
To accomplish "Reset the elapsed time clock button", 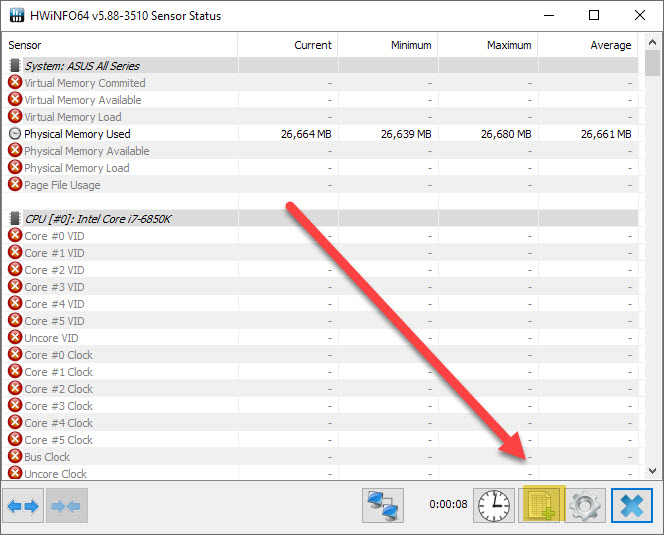I will [494, 506].
